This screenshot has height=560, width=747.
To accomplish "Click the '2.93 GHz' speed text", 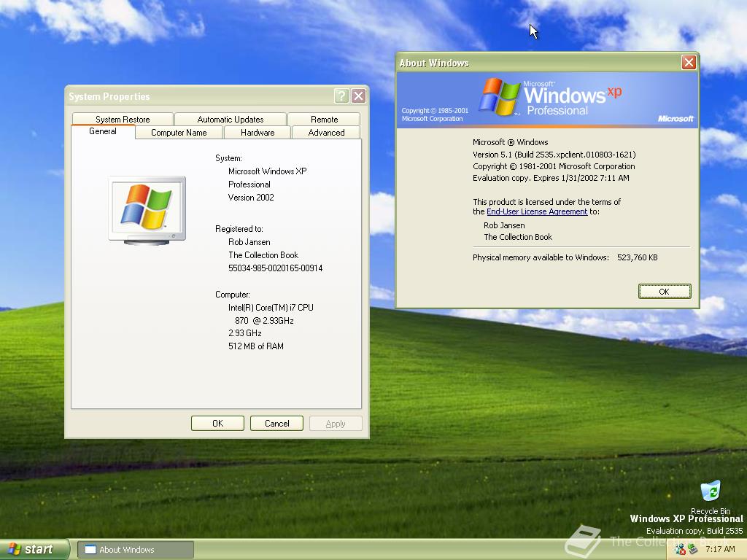I will click(x=245, y=332).
